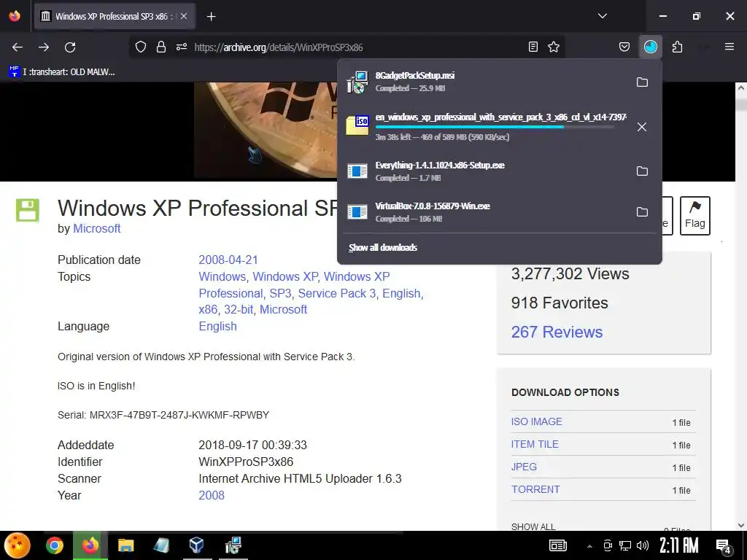
Task: Select the Windows XP Professional SP3 tab
Action: [x=115, y=16]
